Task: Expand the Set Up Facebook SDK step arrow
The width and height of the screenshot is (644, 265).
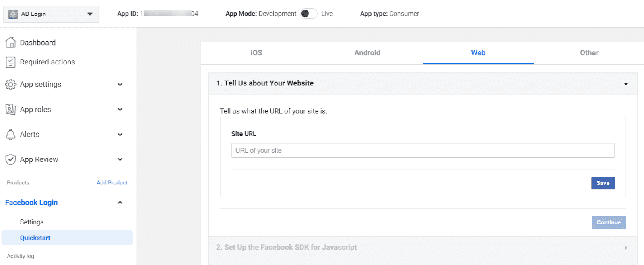Action: (x=626, y=248)
